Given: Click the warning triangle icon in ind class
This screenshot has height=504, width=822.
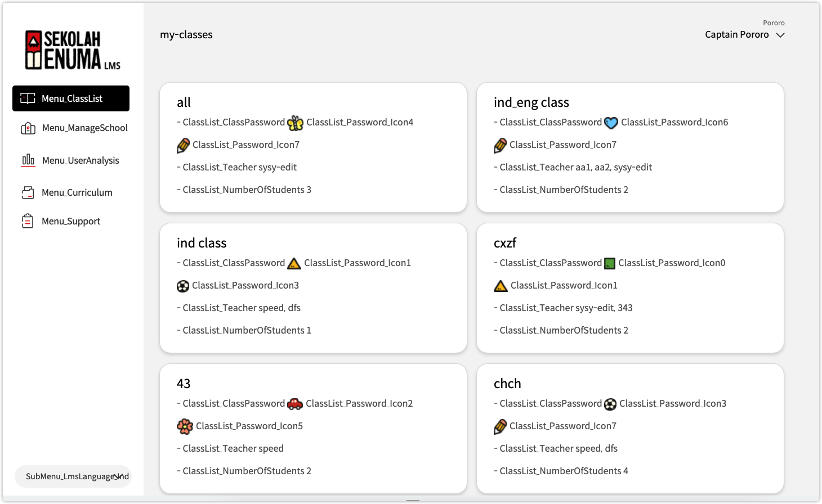Looking at the screenshot, I should 294,263.
